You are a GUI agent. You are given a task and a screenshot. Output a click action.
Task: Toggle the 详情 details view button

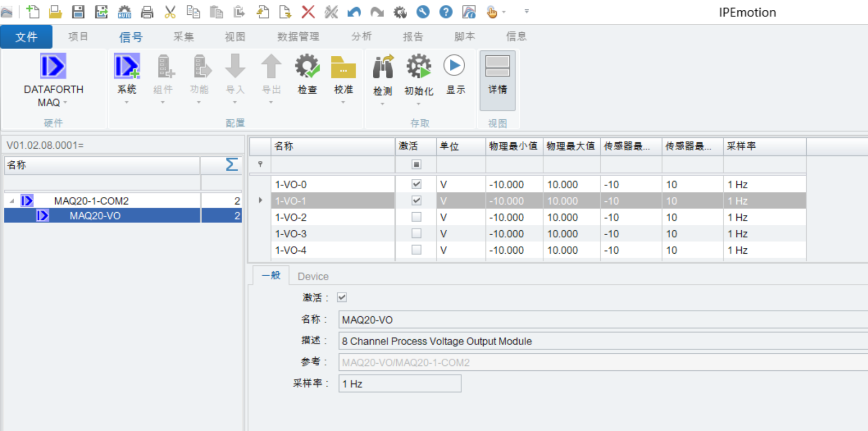(497, 80)
